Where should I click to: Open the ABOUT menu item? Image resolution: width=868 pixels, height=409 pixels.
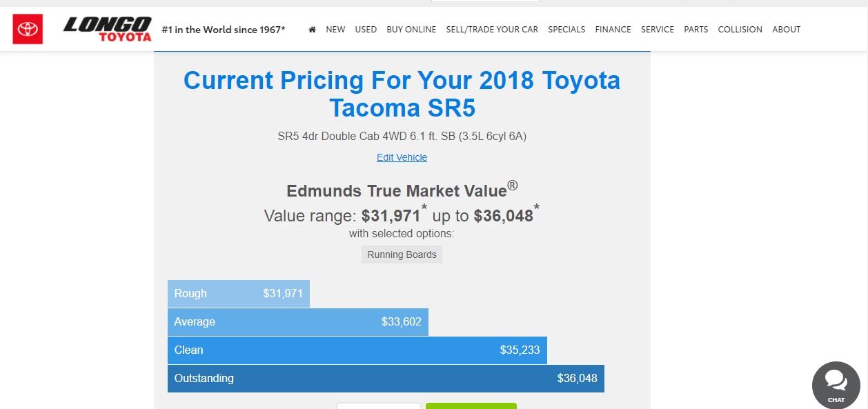[787, 30]
